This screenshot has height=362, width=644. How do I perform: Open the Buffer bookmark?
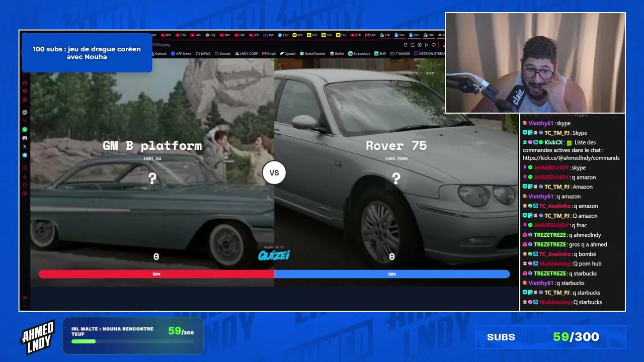pos(337,53)
